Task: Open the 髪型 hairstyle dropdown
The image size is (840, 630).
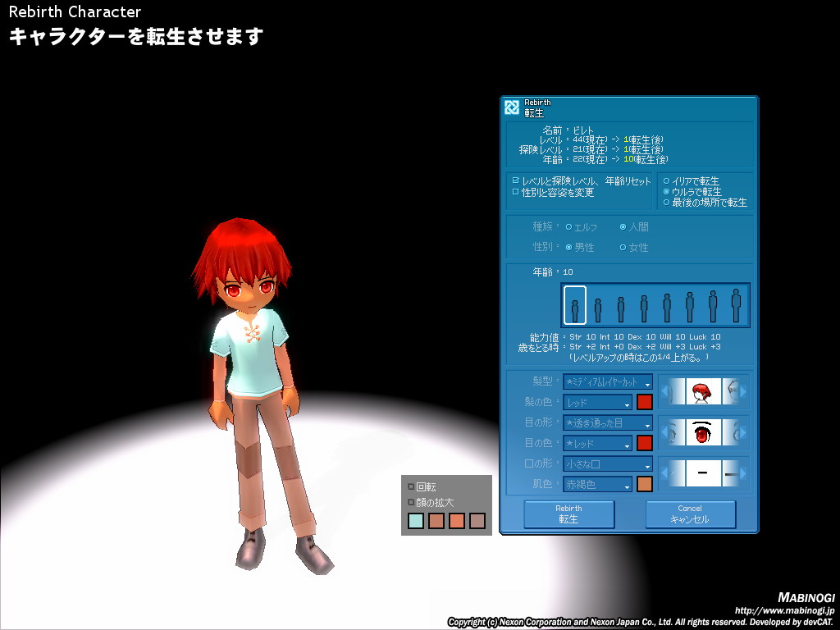Action: click(608, 382)
